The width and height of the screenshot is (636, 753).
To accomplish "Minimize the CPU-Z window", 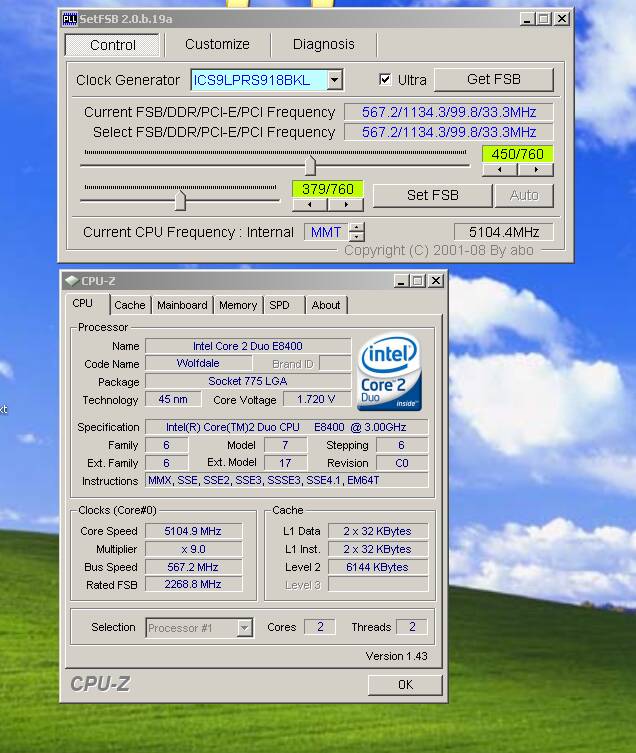I will click(401, 281).
